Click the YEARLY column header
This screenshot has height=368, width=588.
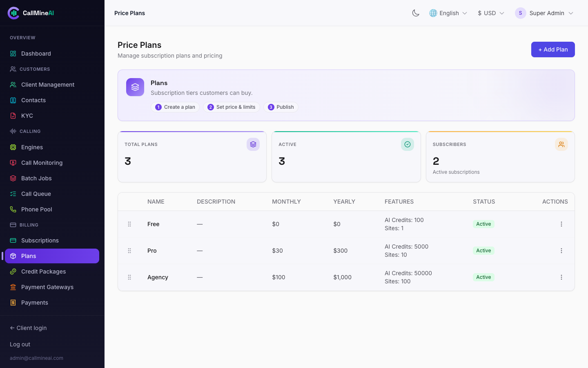pos(344,202)
